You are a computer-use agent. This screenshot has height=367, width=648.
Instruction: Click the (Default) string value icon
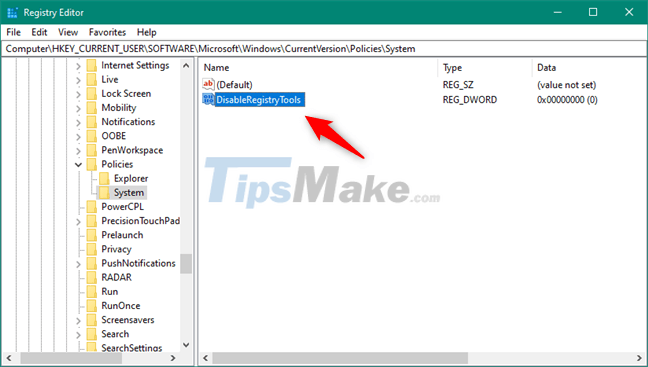(x=208, y=84)
